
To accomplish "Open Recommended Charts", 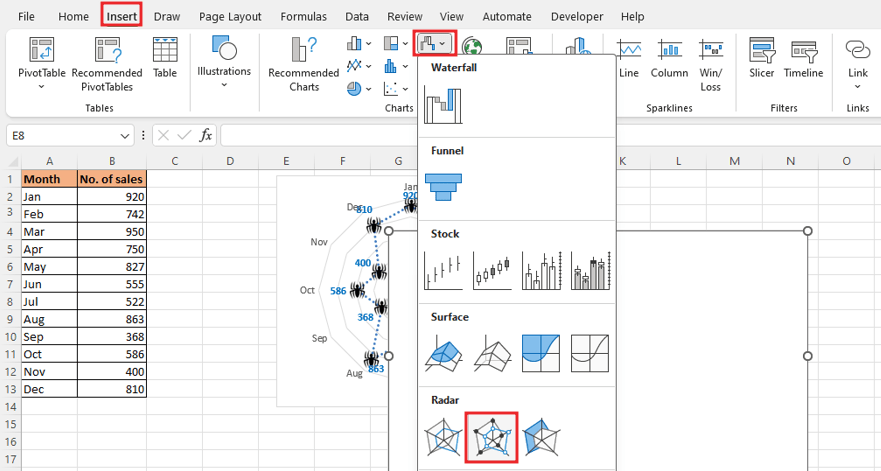I will [303, 64].
